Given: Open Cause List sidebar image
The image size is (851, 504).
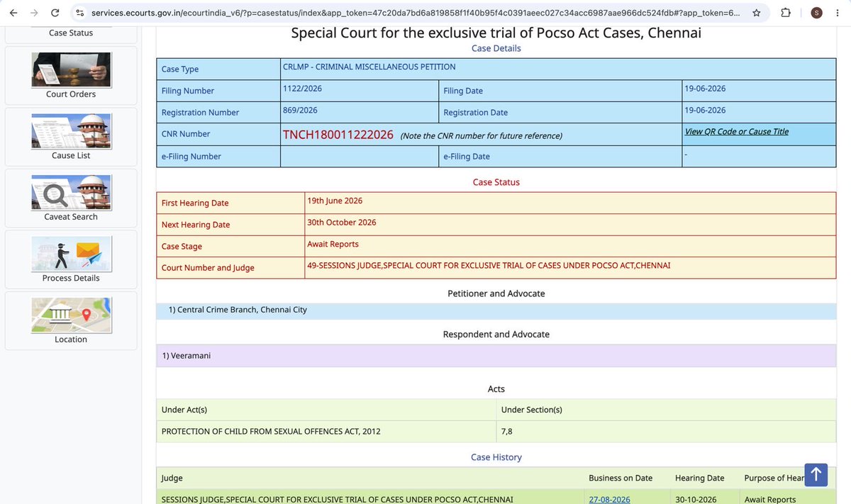Looking at the screenshot, I should click(x=71, y=130).
